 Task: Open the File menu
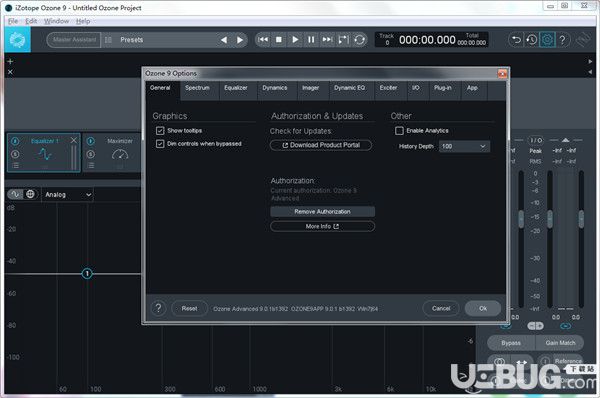(x=13, y=21)
